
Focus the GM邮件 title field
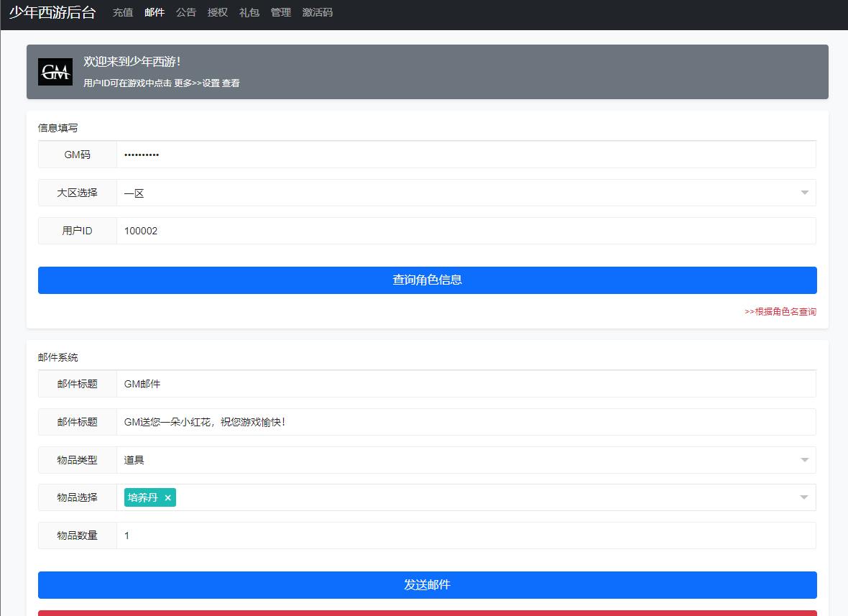(x=466, y=384)
